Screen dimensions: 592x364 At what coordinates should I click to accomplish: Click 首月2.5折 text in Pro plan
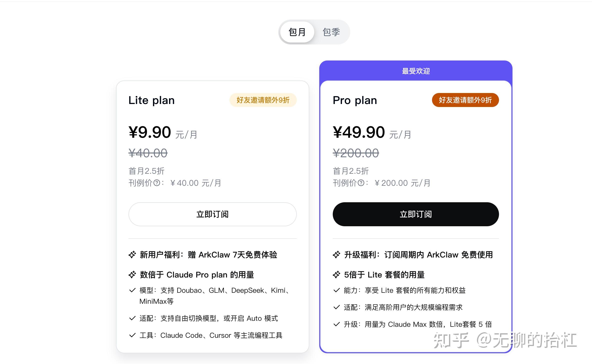click(351, 171)
